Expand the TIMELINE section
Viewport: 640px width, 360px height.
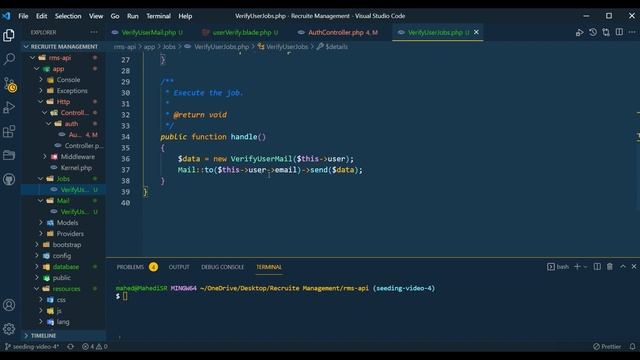pos(64,336)
